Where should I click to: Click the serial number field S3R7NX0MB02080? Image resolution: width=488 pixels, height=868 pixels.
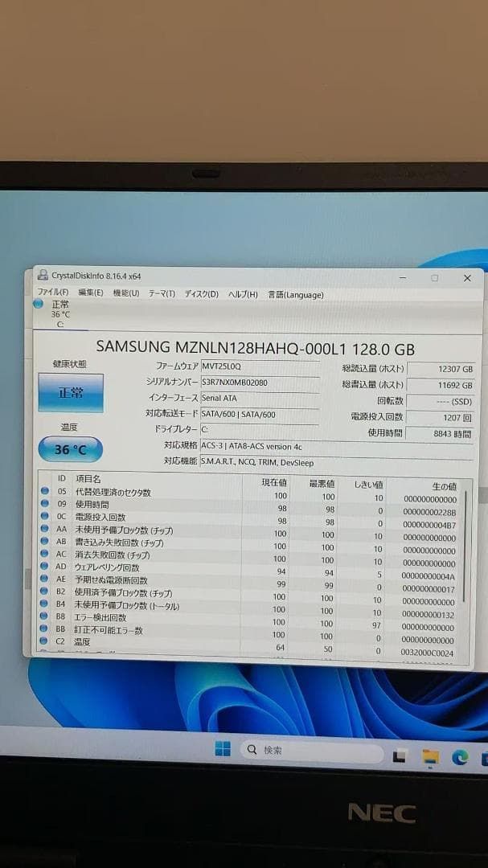[260, 383]
